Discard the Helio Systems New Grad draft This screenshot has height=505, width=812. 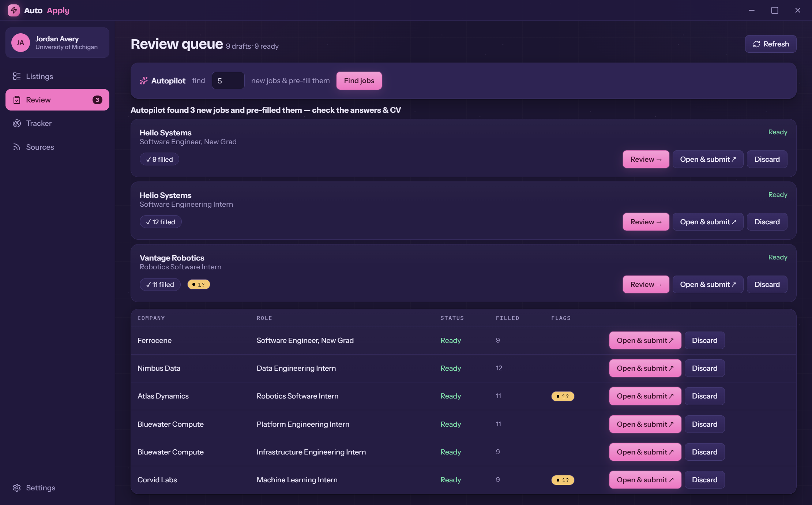point(767,159)
